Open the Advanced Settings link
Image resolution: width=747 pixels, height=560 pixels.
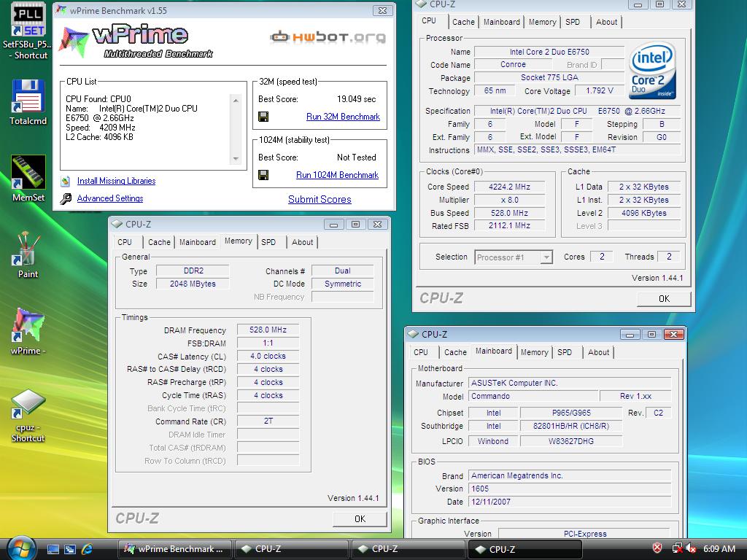(110, 198)
